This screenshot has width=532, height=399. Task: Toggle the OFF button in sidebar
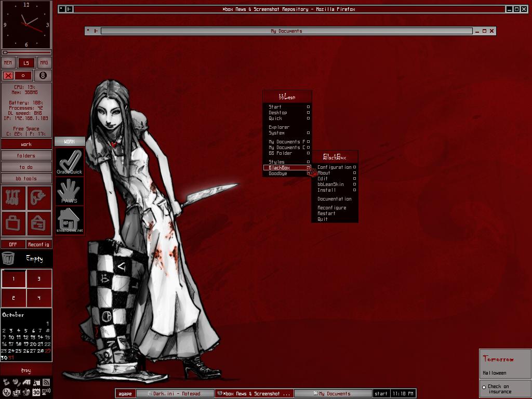coord(13,244)
